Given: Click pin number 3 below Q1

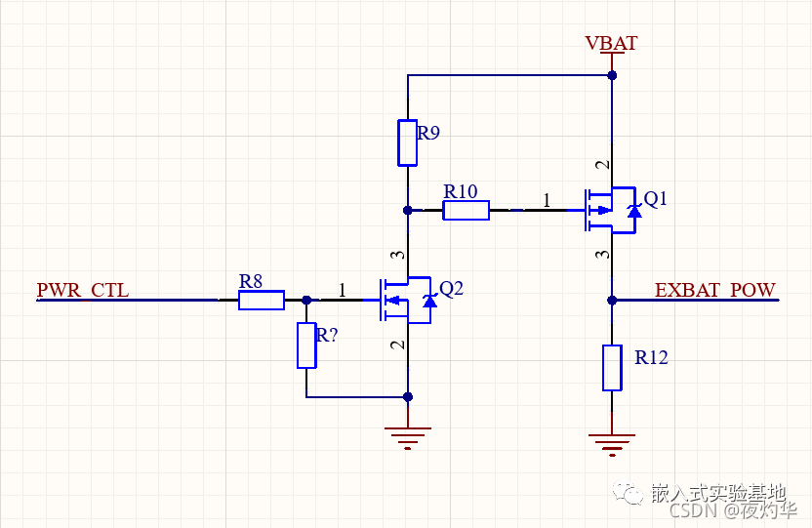Looking at the screenshot, I should click(x=603, y=254).
